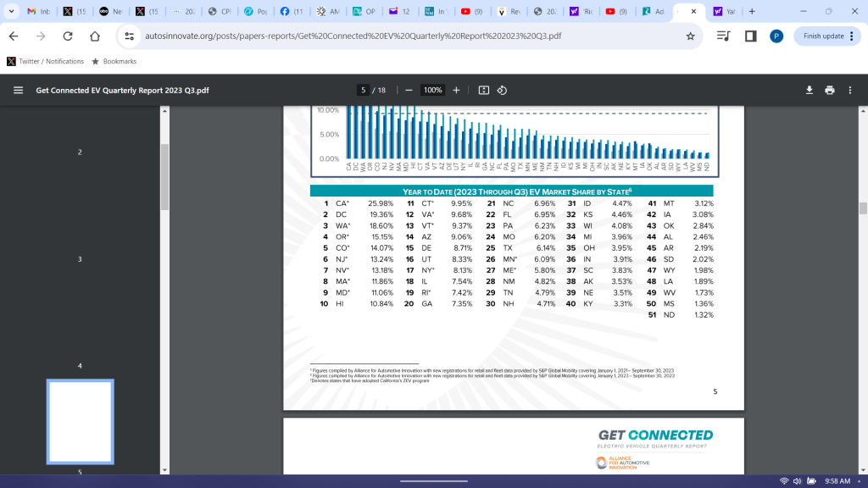This screenshot has height=488, width=868.
Task: Open the media controls icon
Action: pyautogui.click(x=723, y=36)
